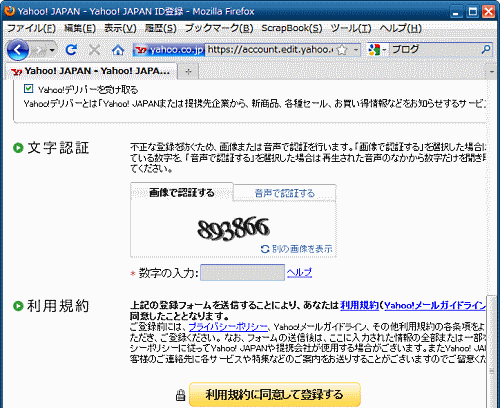Image resolution: width=500 pixels, height=408 pixels.
Task: Click the green bullet icon beside 利用規約
Action: (x=18, y=306)
